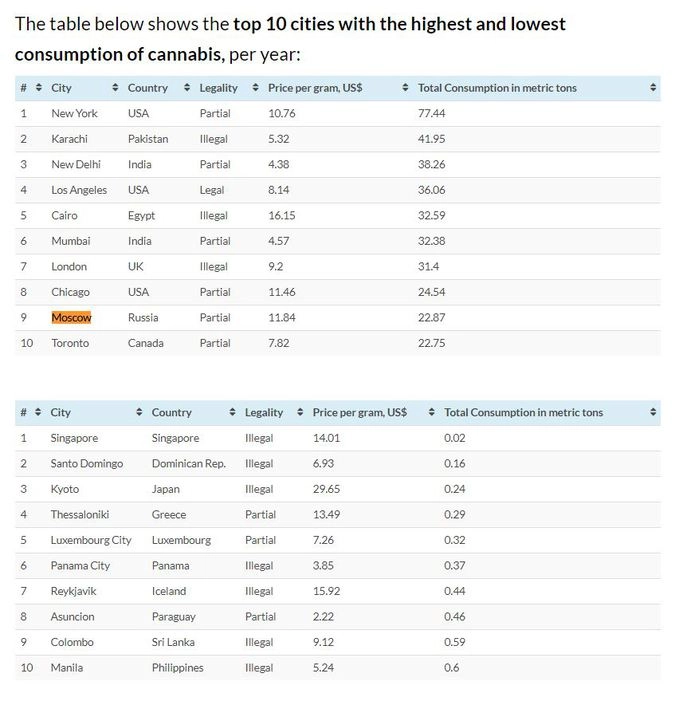The width and height of the screenshot is (675, 701).
Task: Click sort arrows beside Legality in bottom table
Action: (x=301, y=412)
